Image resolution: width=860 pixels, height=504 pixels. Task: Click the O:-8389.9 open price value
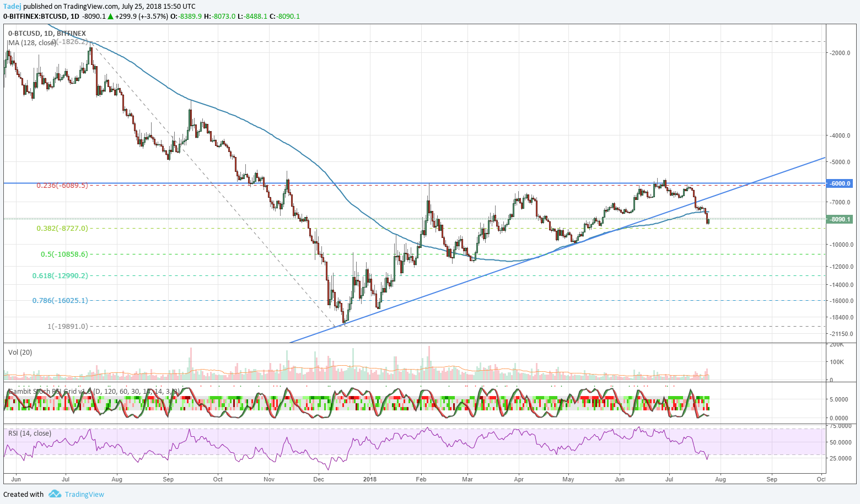tap(186, 17)
